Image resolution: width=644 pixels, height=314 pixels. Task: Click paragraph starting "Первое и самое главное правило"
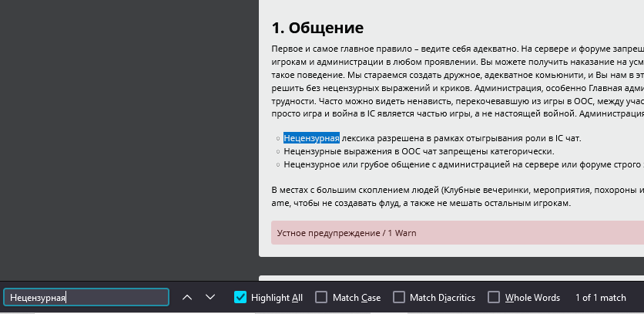(454, 48)
